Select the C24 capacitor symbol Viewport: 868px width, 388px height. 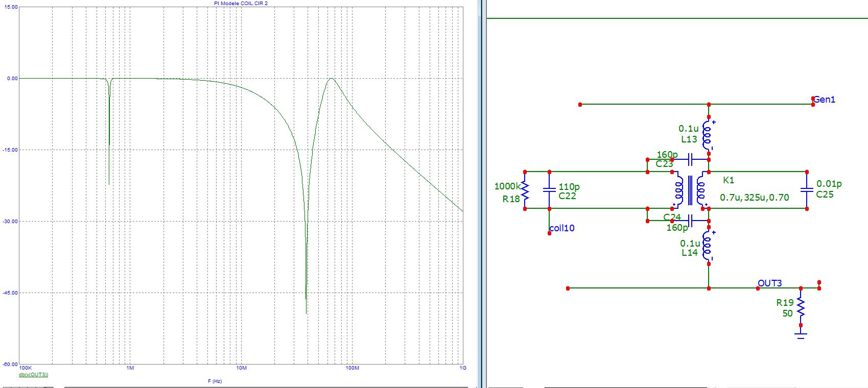(x=690, y=221)
